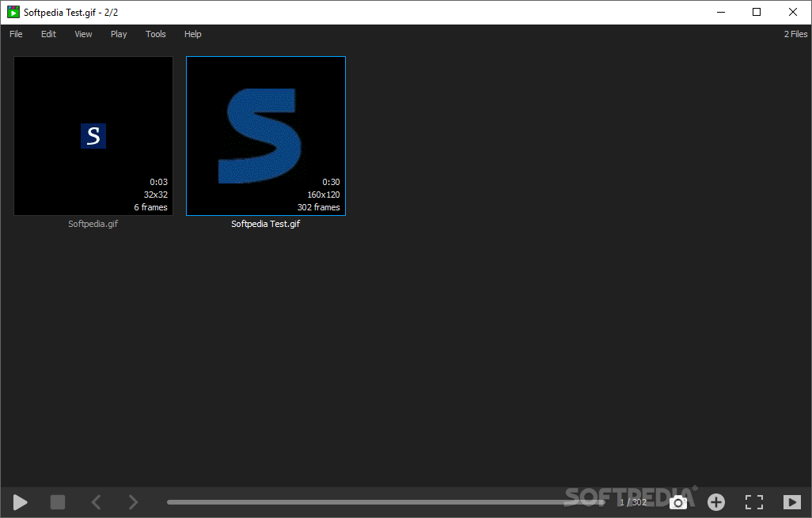Click the '1 / 302' frame counter
The height and width of the screenshot is (518, 812).
click(633, 502)
